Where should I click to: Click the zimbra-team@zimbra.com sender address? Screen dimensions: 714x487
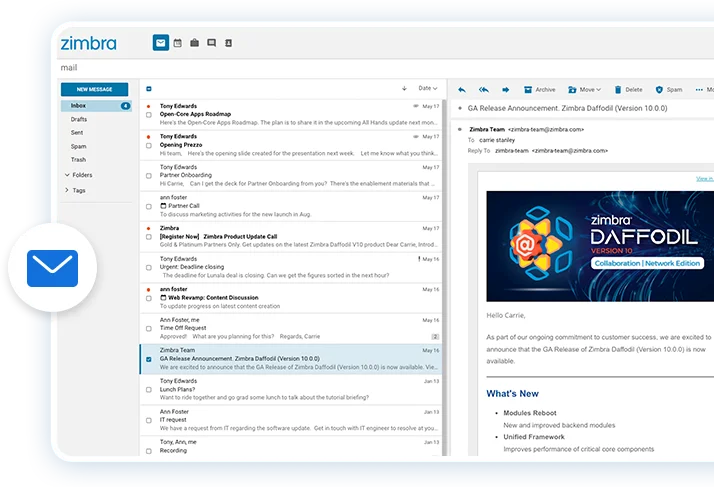pos(546,129)
